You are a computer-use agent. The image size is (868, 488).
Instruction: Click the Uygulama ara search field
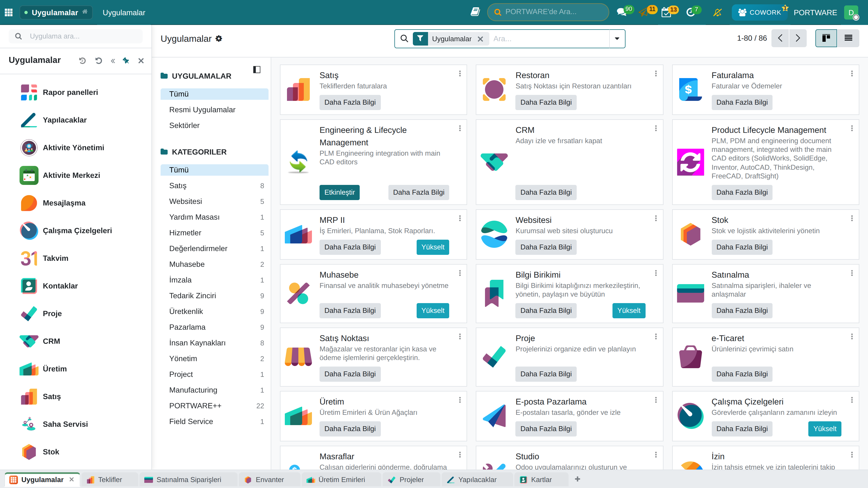point(76,36)
